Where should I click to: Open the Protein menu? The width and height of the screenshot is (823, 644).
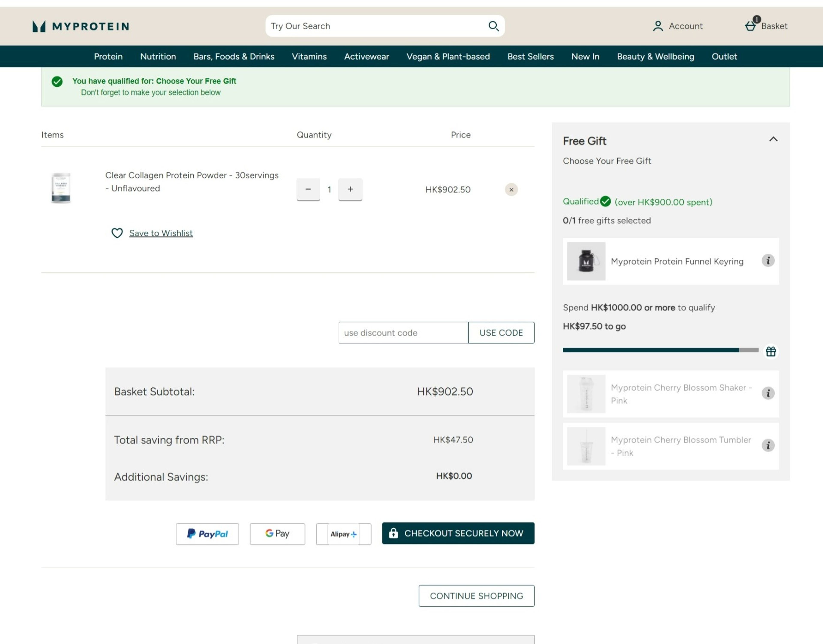(108, 57)
